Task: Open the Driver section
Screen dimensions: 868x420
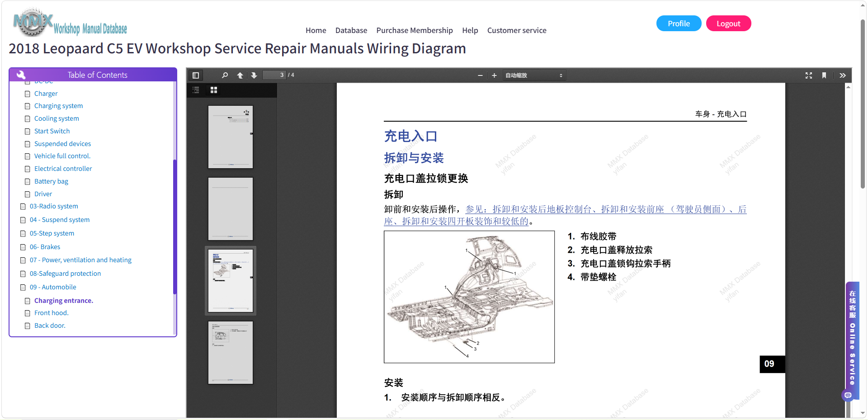Action: click(43, 194)
